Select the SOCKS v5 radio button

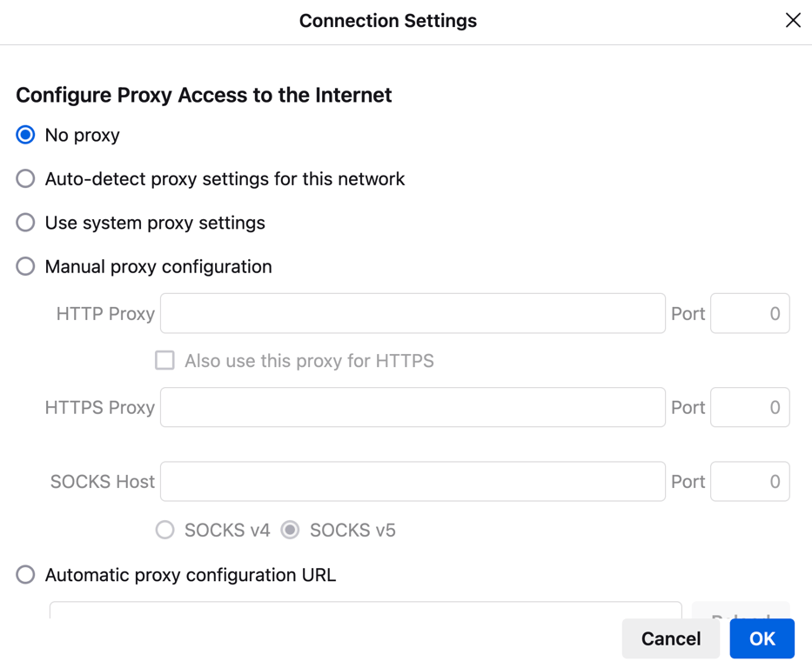[289, 530]
